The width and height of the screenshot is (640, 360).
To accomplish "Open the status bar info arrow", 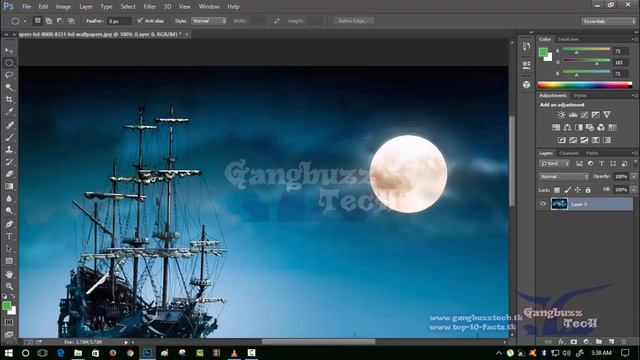I will [127, 342].
